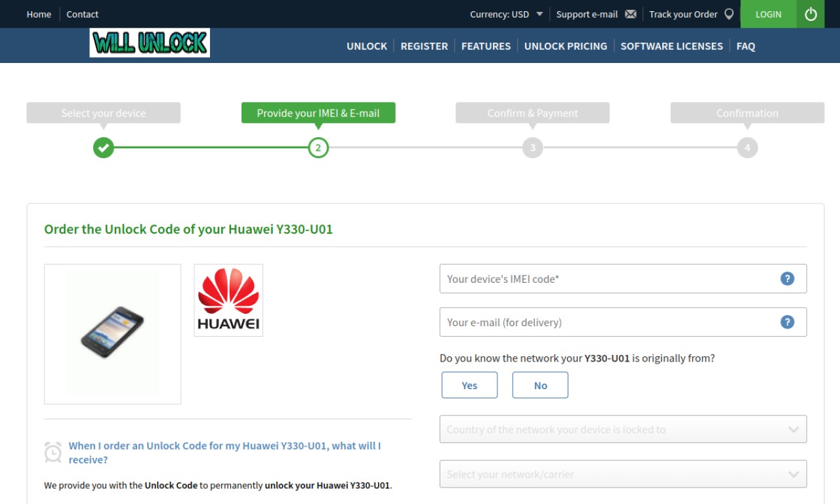This screenshot has height=504, width=840.
Task: Click the Confirm & Payment step label
Action: pos(532,113)
